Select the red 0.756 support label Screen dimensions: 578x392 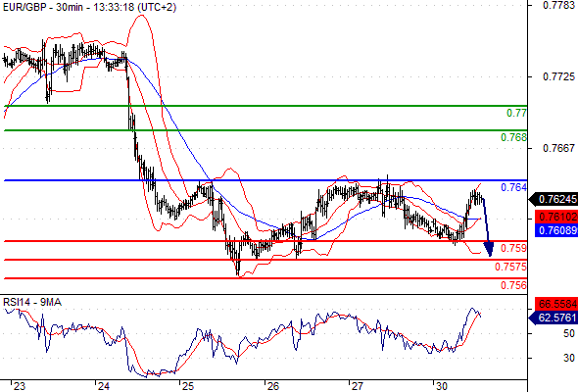[513, 285]
